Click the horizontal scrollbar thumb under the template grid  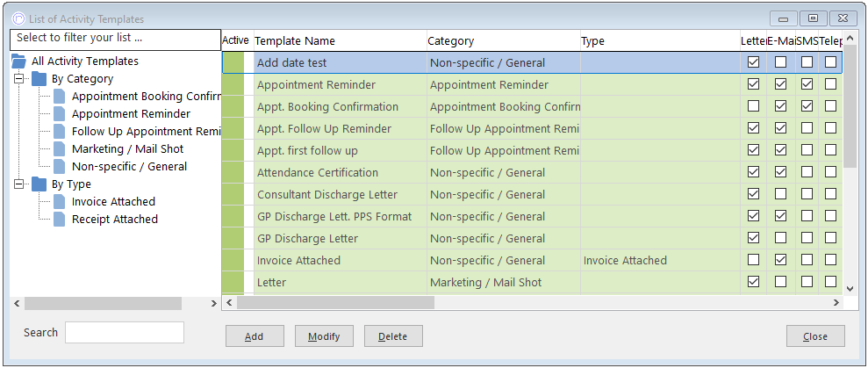(x=336, y=303)
